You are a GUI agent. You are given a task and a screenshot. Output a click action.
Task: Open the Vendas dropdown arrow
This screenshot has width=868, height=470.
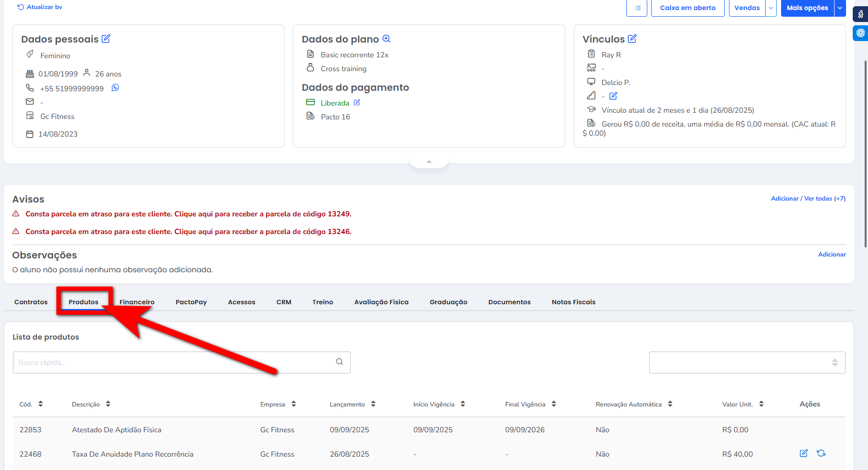click(771, 8)
